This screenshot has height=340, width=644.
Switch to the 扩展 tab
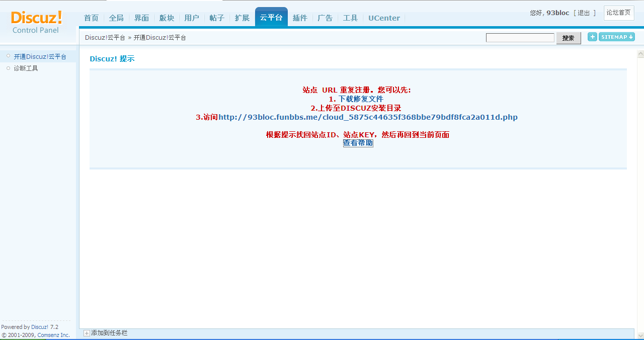(x=242, y=18)
